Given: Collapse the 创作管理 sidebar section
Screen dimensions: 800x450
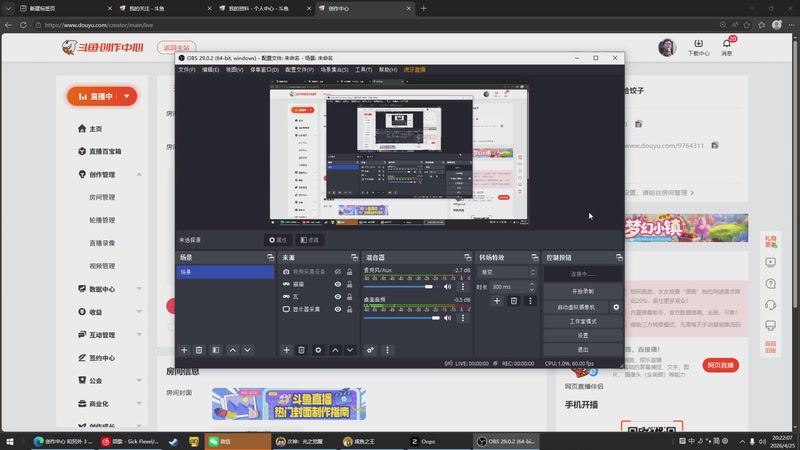Looking at the screenshot, I should [x=139, y=174].
